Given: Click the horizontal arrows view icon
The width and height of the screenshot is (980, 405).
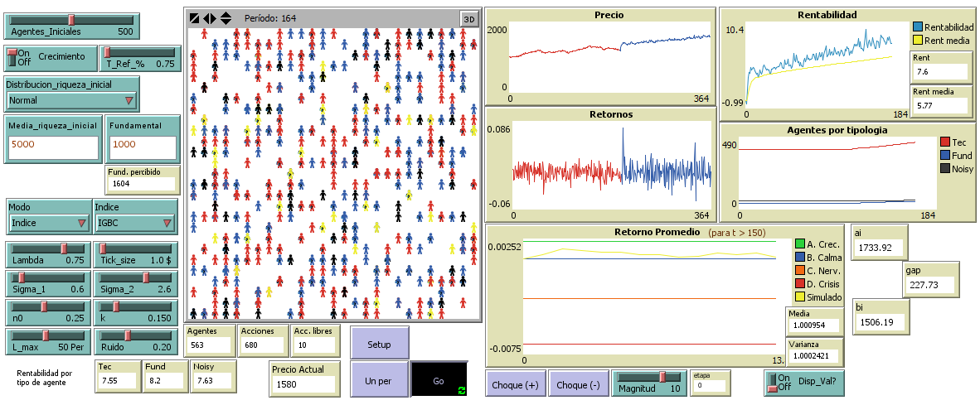Looking at the screenshot, I should coord(210,18).
